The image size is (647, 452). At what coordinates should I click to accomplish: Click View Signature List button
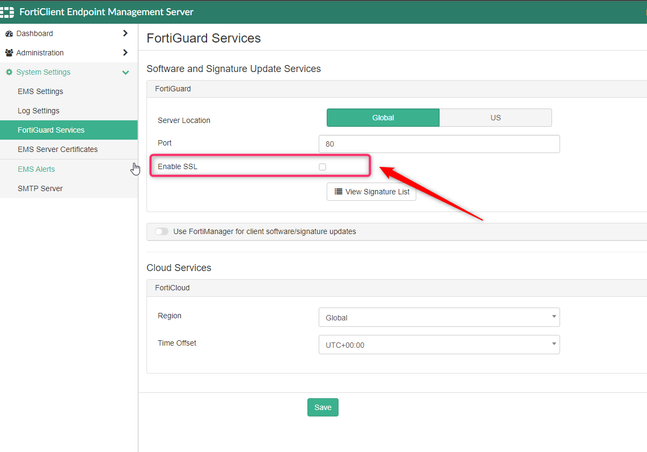pyautogui.click(x=371, y=192)
